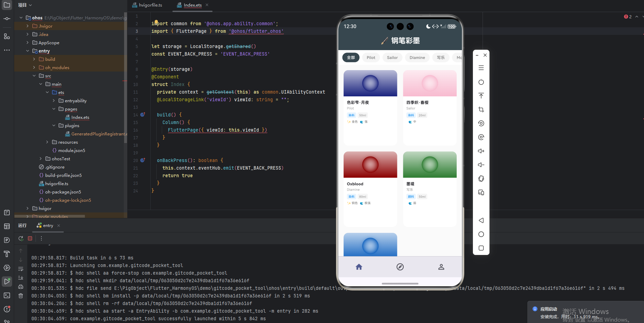
Task: Open the Project tool window folder icon
Action: click(x=7, y=5)
